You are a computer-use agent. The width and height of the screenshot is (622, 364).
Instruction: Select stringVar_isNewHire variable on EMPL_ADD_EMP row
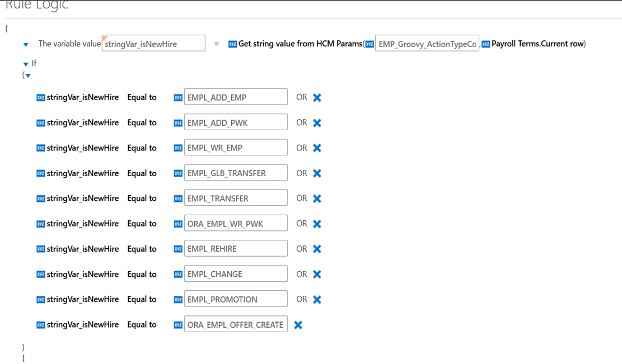83,97
